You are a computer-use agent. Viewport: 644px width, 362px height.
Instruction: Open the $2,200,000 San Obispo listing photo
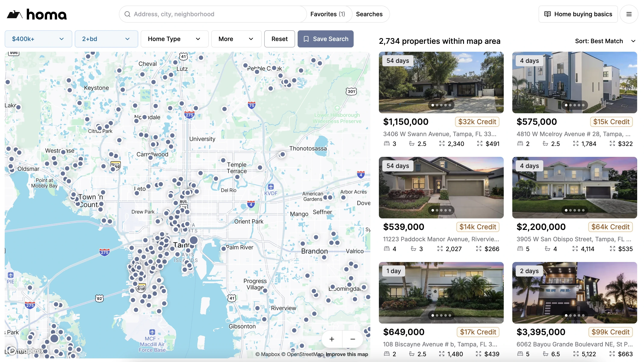click(574, 188)
